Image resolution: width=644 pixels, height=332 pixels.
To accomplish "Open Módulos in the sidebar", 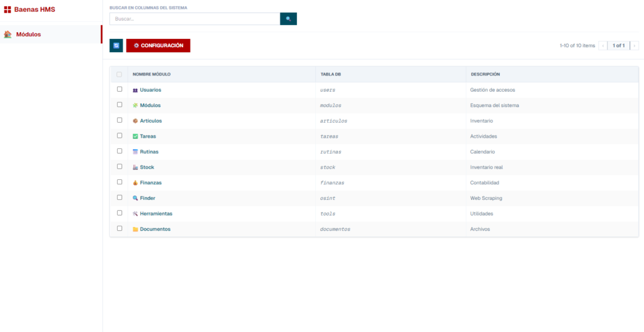I will 28,35.
